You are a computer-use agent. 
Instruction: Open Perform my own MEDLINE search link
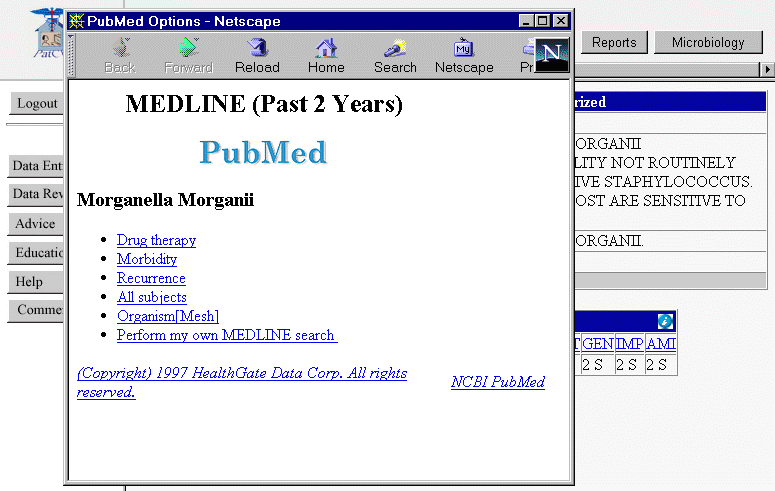pyautogui.click(x=227, y=335)
